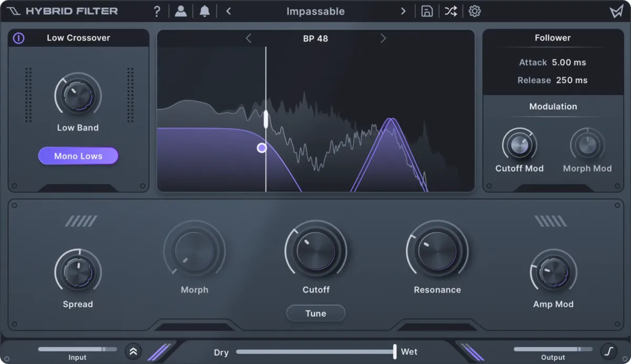Open the Impassable preset name menu
The image size is (631, 364).
(x=315, y=12)
